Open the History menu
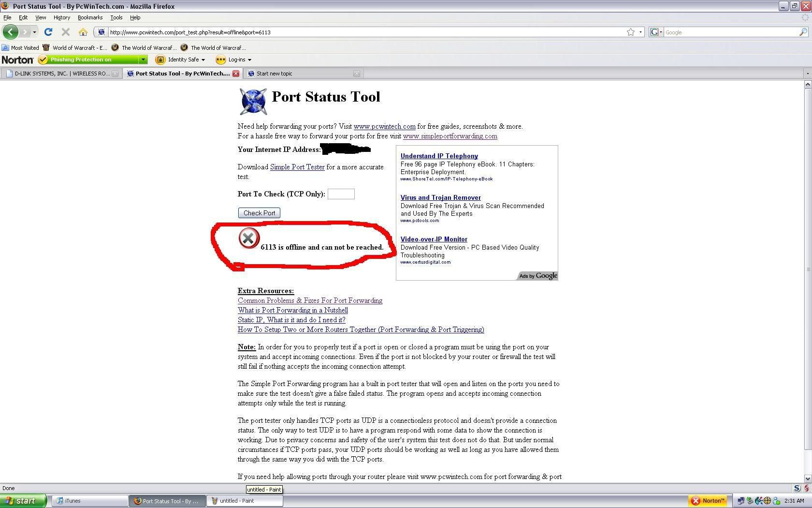 pyautogui.click(x=62, y=17)
